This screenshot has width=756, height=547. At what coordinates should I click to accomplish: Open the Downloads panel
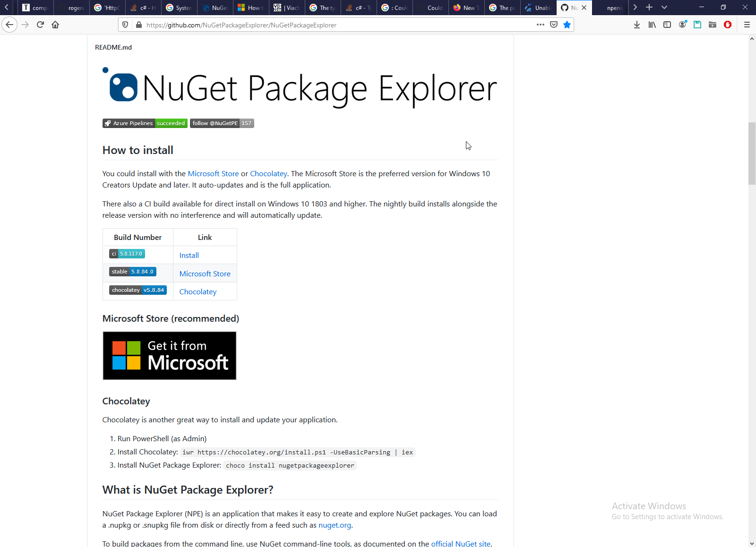[x=637, y=25]
